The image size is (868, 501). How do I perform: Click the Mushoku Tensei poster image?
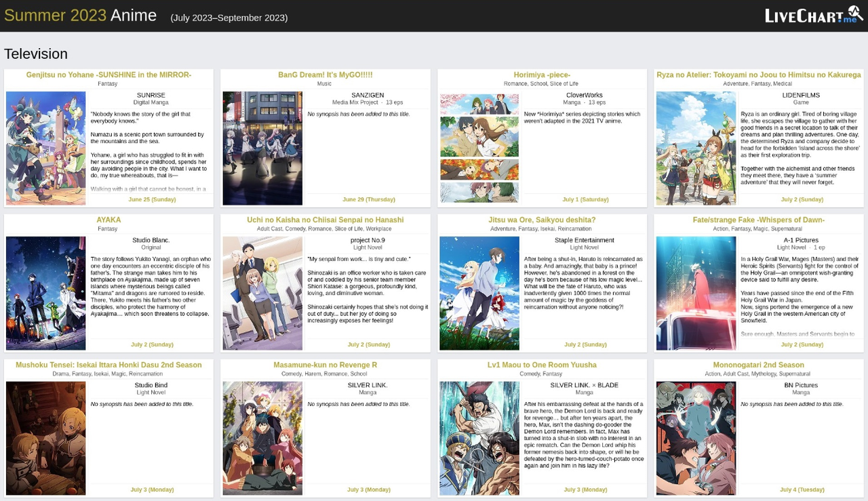click(x=45, y=439)
